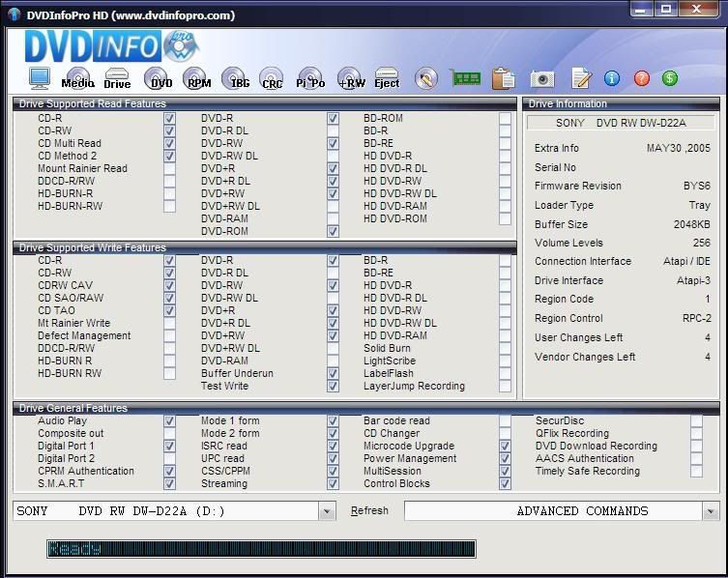The height and width of the screenshot is (578, 728).
Task: Launch the RPM test icon
Action: pyautogui.click(x=195, y=78)
